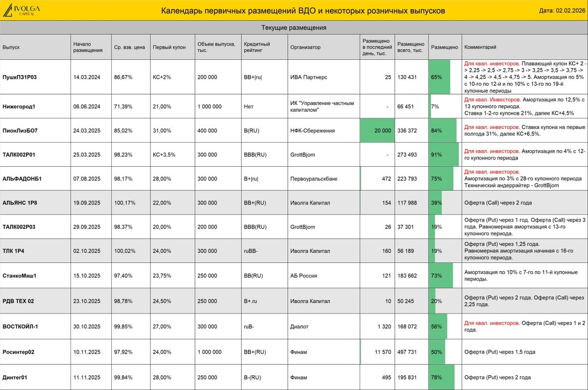The height and width of the screenshot is (390, 588).
Task: Click the 84% progress bar for ПионЛизБО7
Action: (443, 130)
